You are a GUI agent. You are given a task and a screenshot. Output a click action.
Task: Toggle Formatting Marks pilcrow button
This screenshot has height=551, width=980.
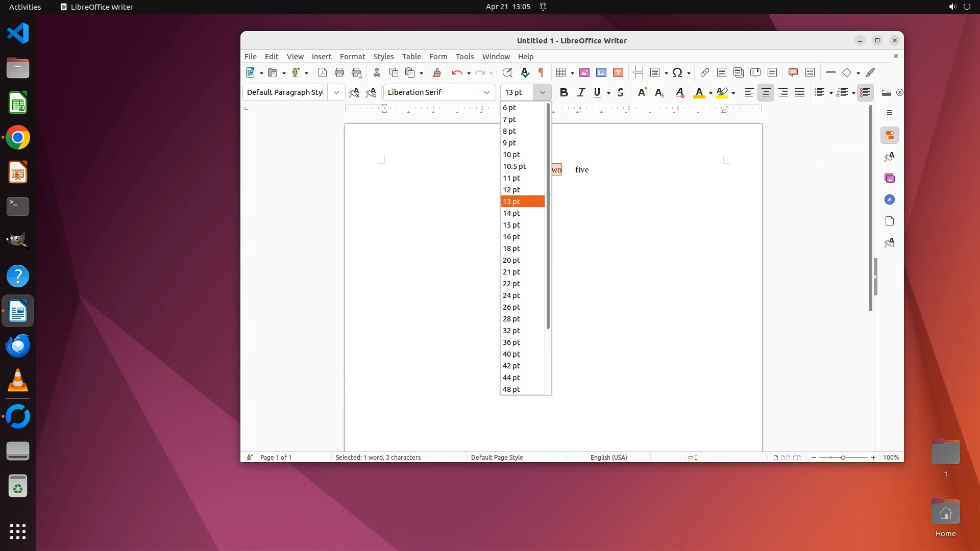point(541,72)
